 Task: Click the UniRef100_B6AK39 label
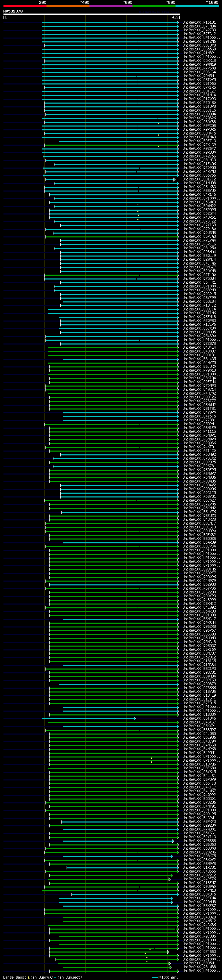point(199,543)
